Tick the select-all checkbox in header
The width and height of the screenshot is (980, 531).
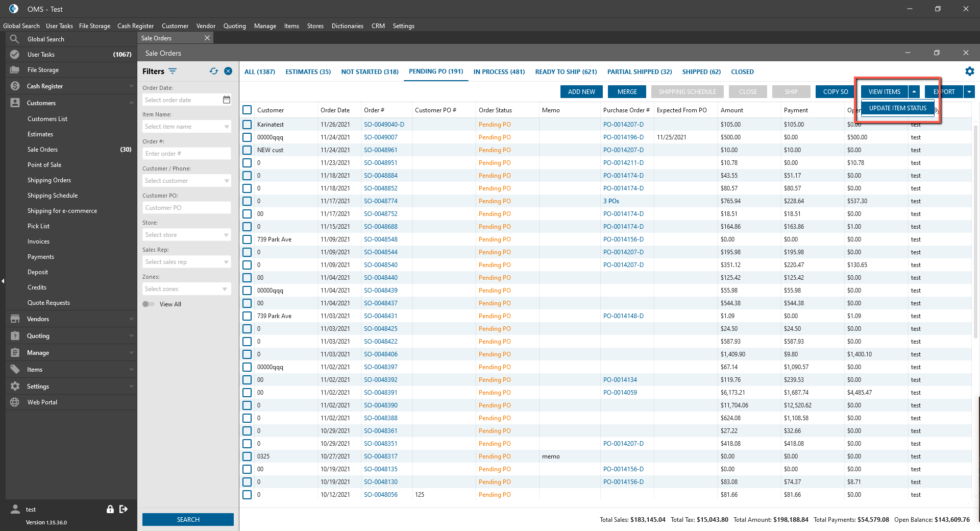(x=248, y=110)
